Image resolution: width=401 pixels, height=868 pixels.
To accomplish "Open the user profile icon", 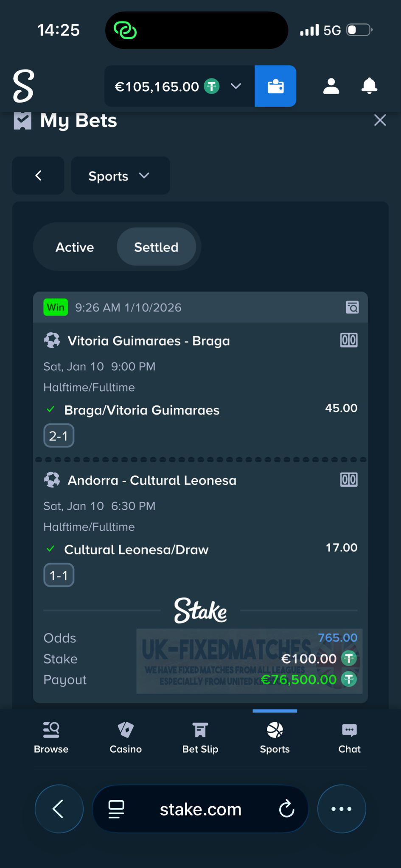I will (x=331, y=86).
